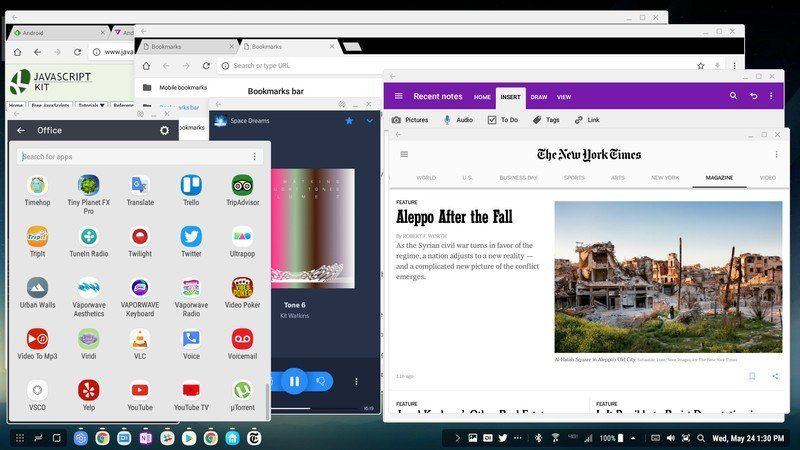Save the Aleppo article with bookmark icon
The image size is (800, 450).
752,376
